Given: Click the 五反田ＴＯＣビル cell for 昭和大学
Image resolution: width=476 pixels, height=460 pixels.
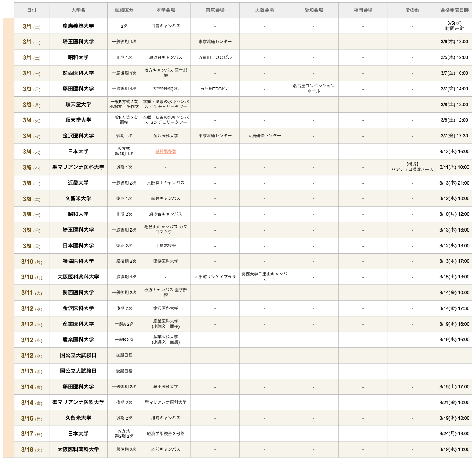Looking at the screenshot, I should [x=215, y=57].
